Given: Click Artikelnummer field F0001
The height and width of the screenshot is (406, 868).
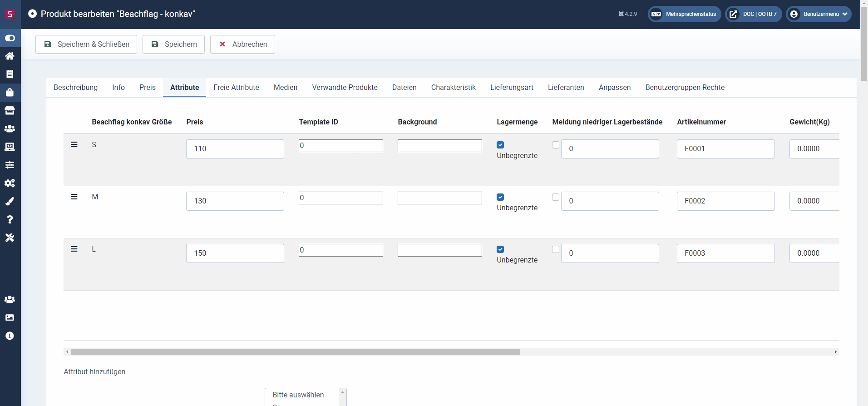Looking at the screenshot, I should coord(726,149).
